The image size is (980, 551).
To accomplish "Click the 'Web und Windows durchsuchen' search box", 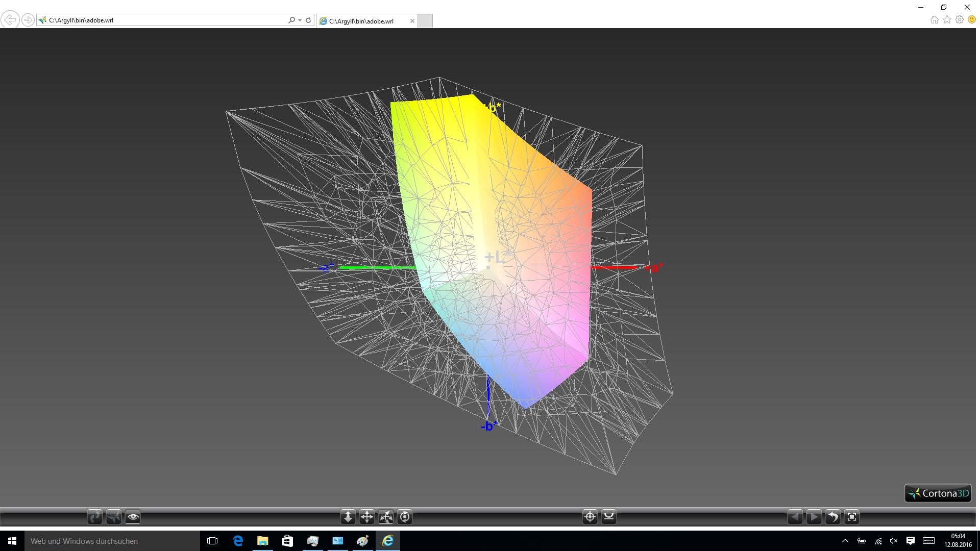I will 112,541.
